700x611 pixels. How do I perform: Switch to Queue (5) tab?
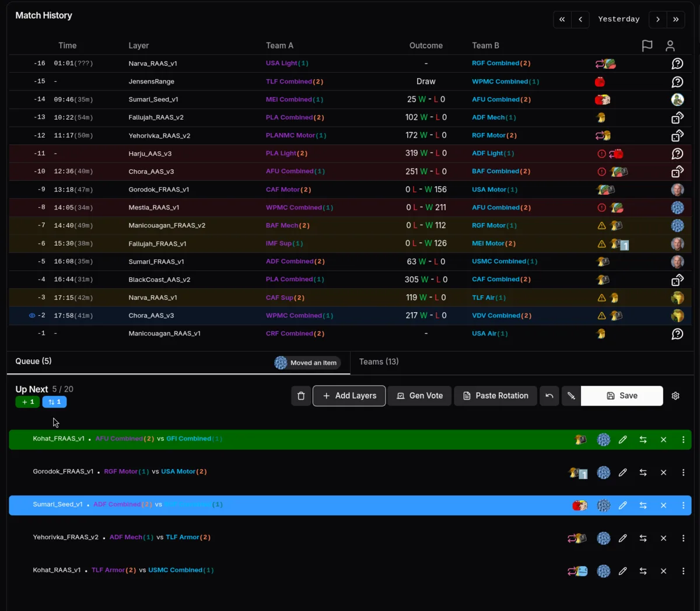point(33,361)
